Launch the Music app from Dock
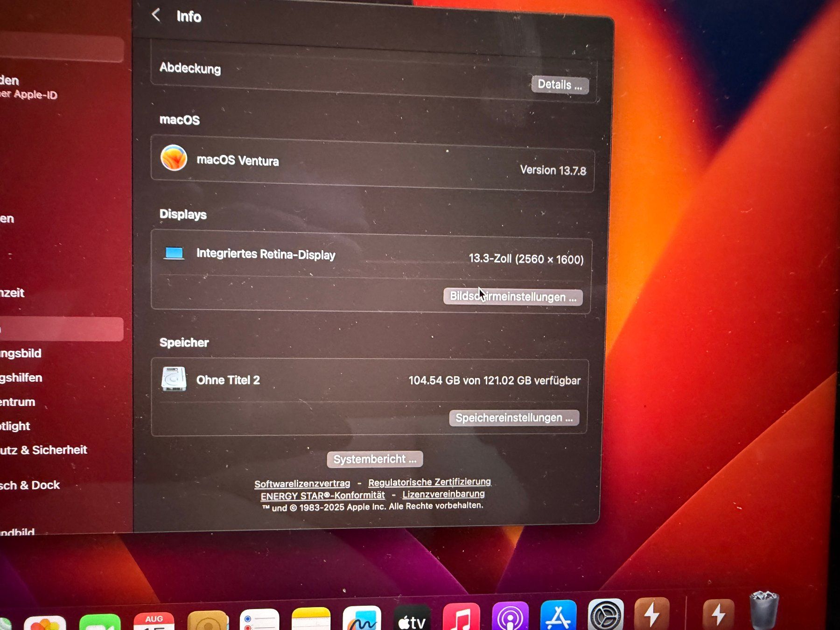The height and width of the screenshot is (630, 840). 461,616
